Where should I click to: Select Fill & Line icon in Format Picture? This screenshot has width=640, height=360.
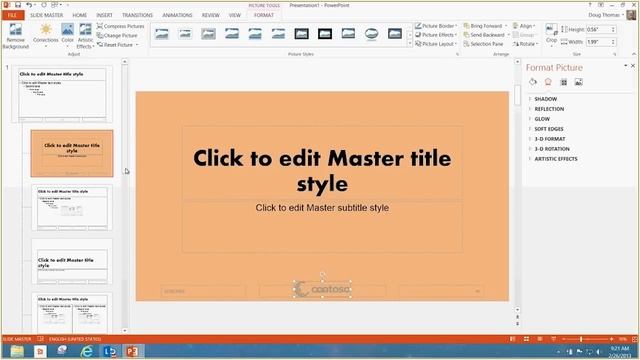(x=533, y=82)
